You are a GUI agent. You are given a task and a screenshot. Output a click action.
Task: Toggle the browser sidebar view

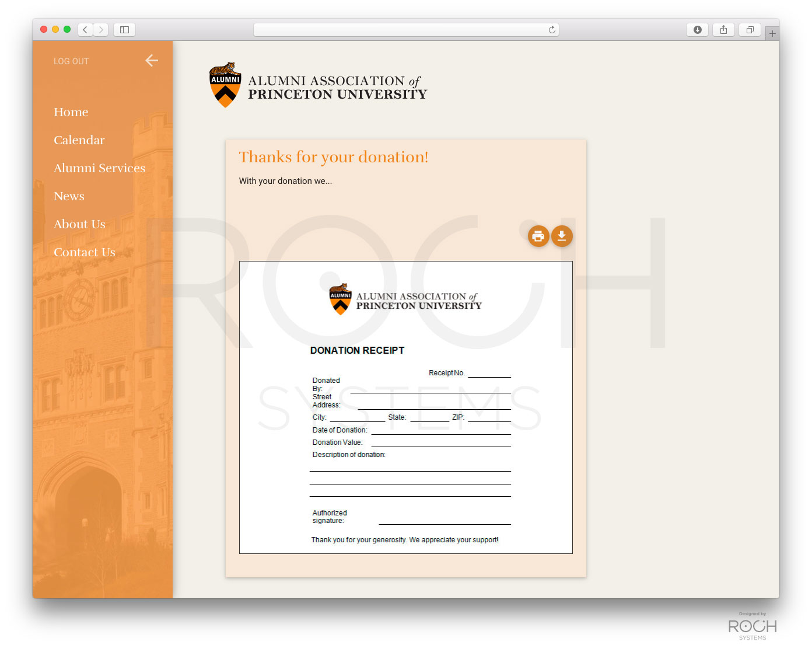coord(124,30)
